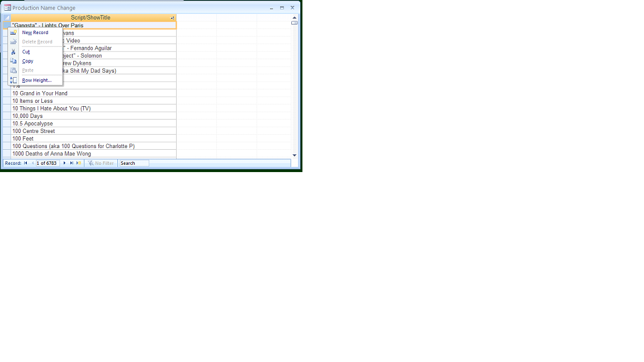The width and height of the screenshot is (644, 362).
Task: Close the Production Name Change window
Action: tap(292, 8)
